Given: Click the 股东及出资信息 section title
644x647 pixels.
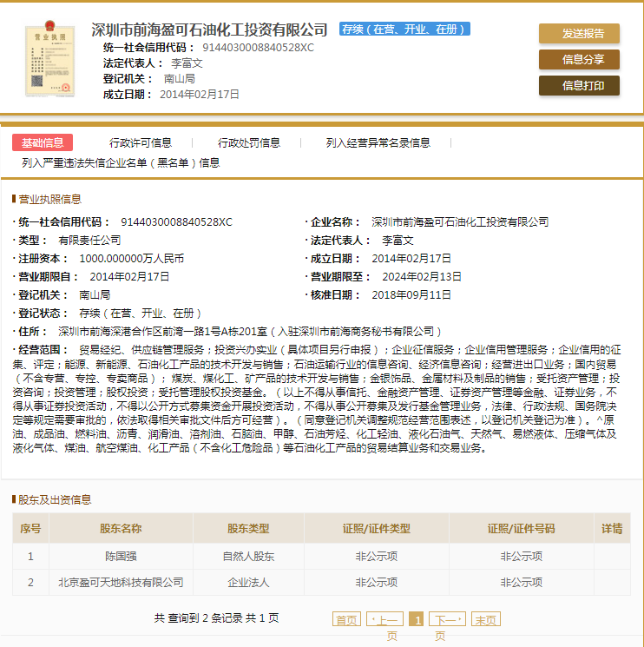Looking at the screenshot, I should pos(56,499).
